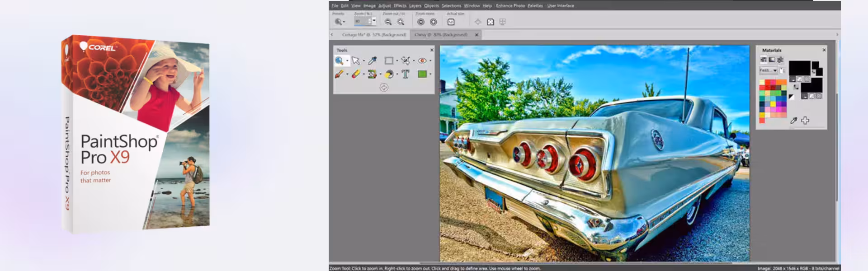868x271 pixels.
Task: Select the Red Eye tool
Action: click(x=422, y=61)
